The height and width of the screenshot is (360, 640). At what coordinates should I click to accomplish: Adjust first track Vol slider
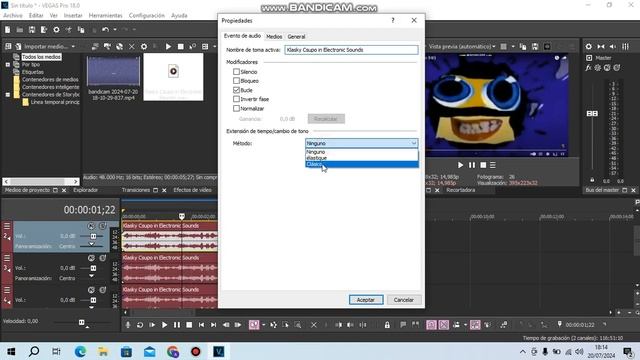pos(93,236)
